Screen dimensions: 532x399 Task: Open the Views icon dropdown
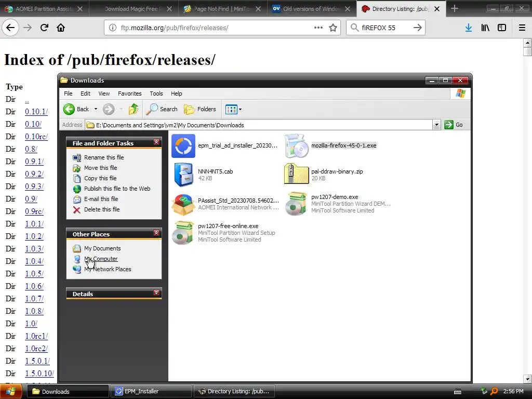[233, 109]
